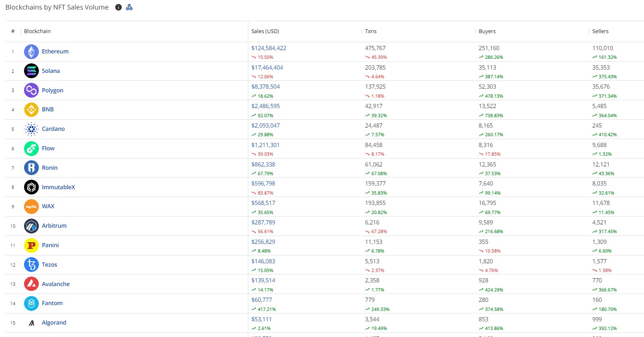This screenshot has width=644, height=337.
Task: Click the Arbitrum logo icon
Action: (31, 226)
